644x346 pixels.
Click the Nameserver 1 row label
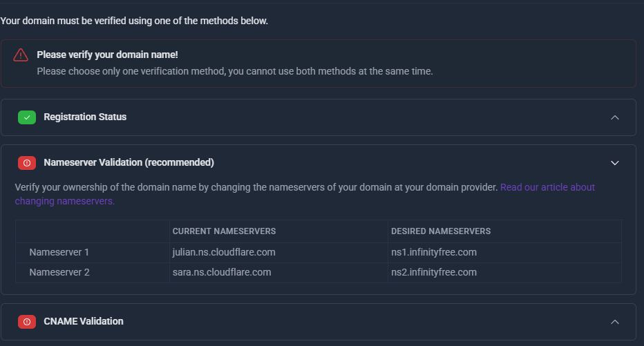tap(59, 252)
